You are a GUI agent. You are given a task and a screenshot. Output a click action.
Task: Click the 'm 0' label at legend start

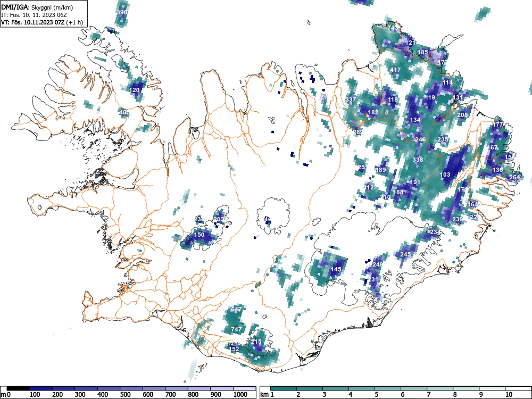click(x=5, y=395)
